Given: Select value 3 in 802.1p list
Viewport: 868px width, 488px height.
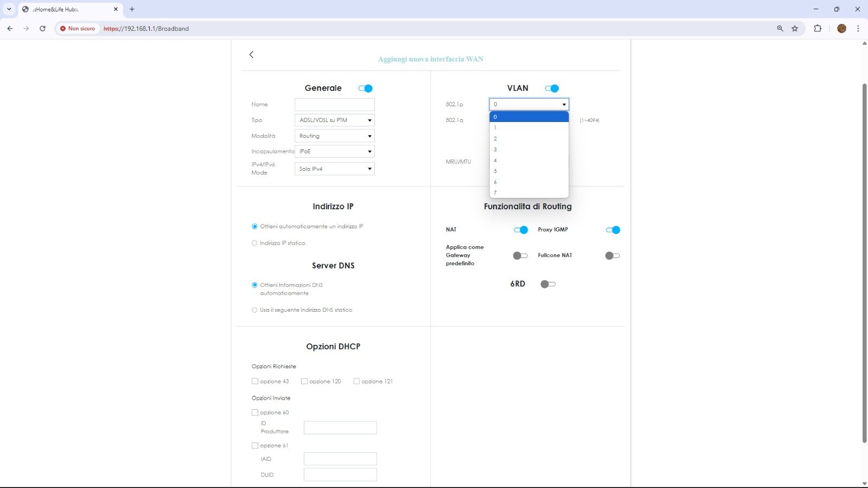Looking at the screenshot, I should coord(528,150).
